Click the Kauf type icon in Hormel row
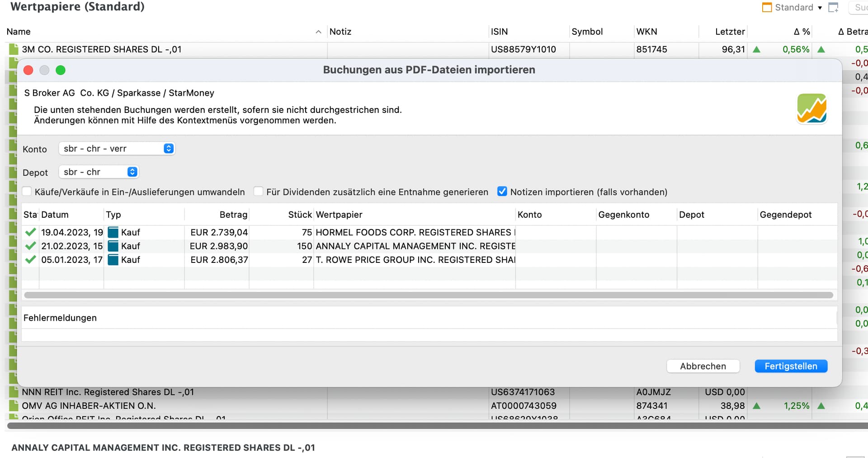Image resolution: width=868 pixels, height=458 pixels. tap(113, 233)
